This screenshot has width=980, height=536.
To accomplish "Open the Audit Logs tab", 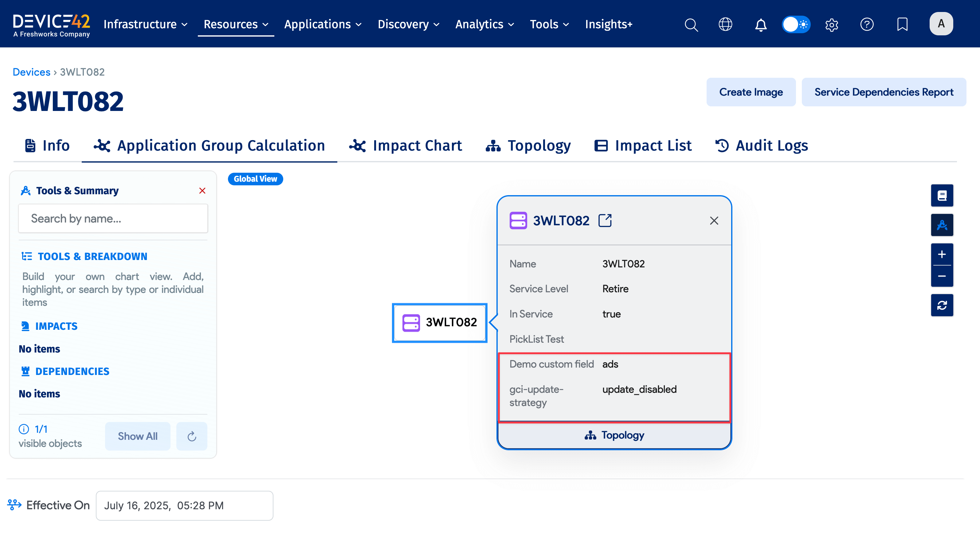I will [762, 145].
